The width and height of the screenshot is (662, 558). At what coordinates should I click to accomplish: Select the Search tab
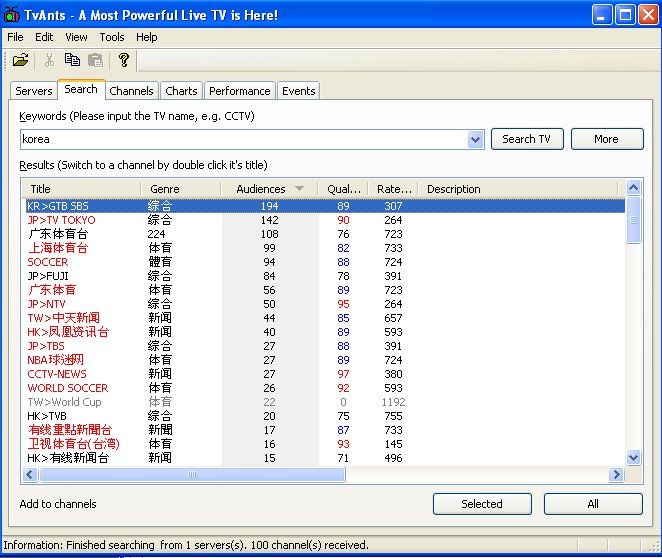pos(81,89)
